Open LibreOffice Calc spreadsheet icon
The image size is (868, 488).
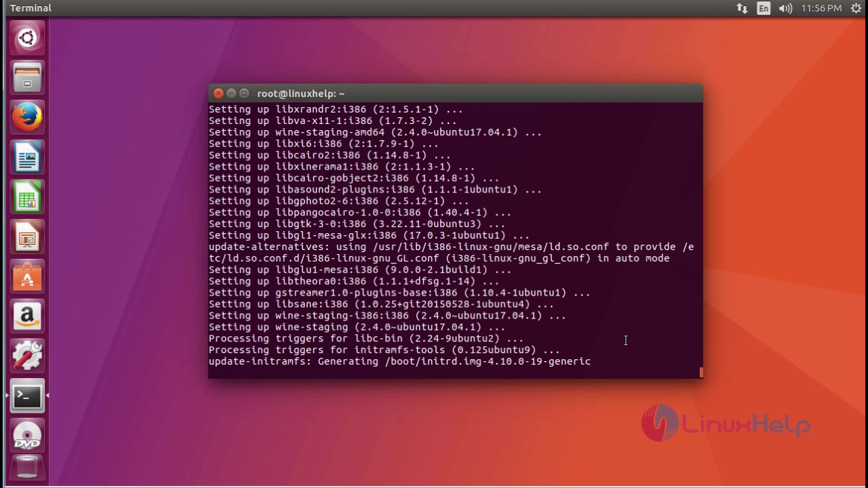27,197
